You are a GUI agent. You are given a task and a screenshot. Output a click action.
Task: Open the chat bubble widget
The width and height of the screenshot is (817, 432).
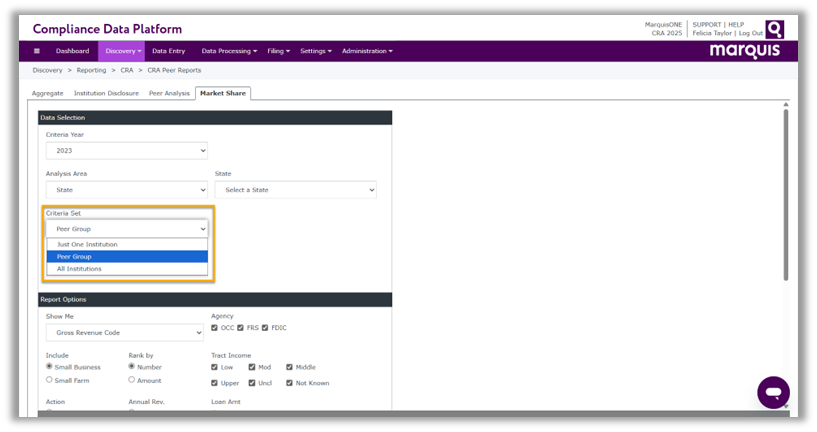click(x=772, y=392)
